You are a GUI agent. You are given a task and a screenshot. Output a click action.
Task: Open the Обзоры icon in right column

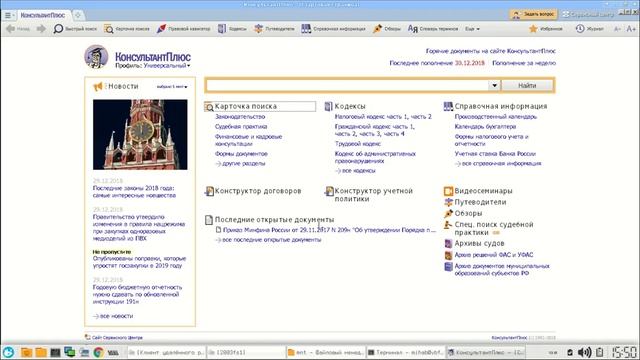[x=448, y=213]
